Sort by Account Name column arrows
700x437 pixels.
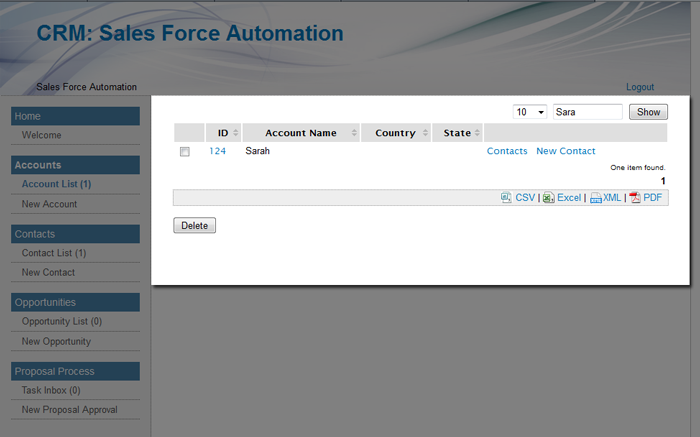[x=355, y=133]
